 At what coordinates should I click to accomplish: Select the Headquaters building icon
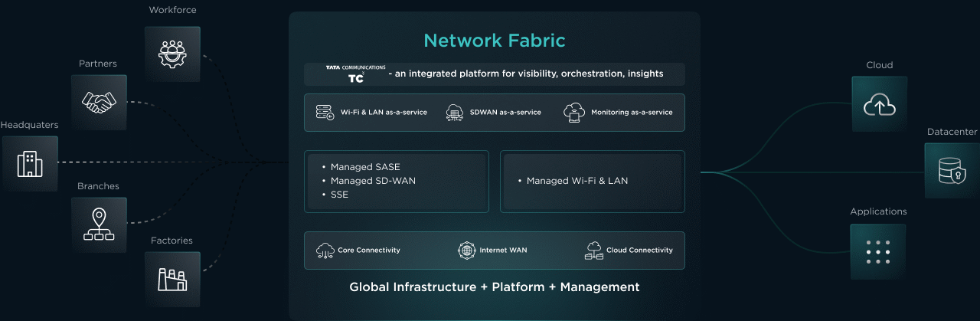tap(30, 163)
